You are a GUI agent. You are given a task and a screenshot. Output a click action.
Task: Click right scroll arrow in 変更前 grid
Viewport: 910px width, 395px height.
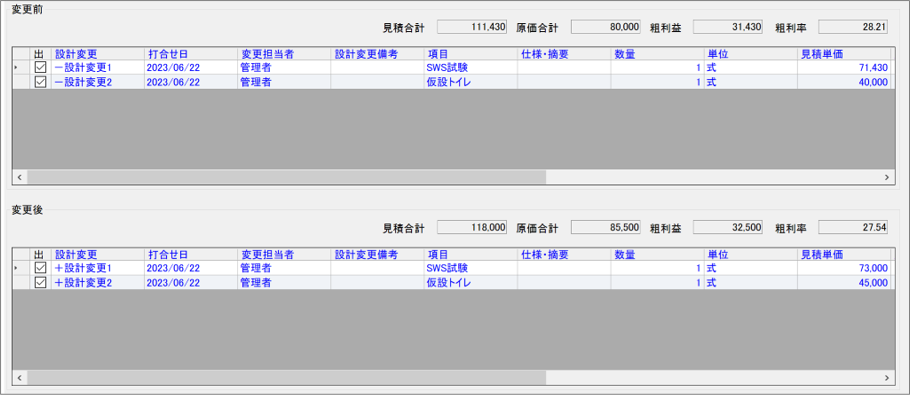(x=886, y=177)
